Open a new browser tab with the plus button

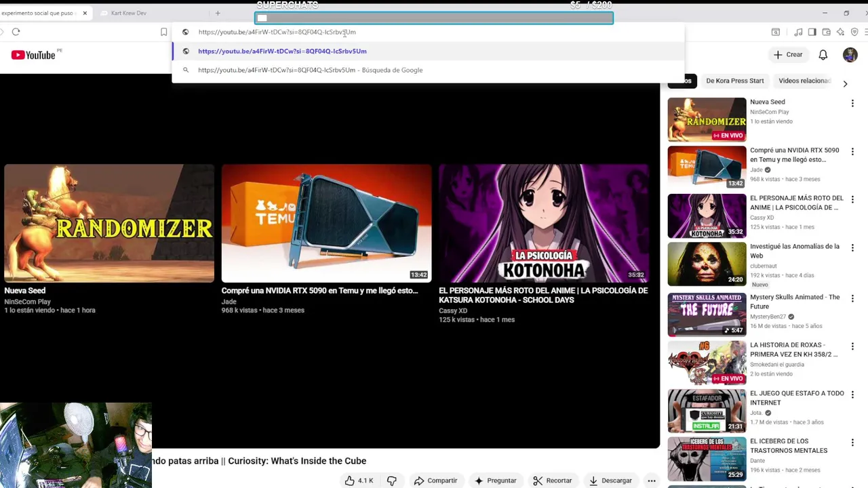point(218,13)
